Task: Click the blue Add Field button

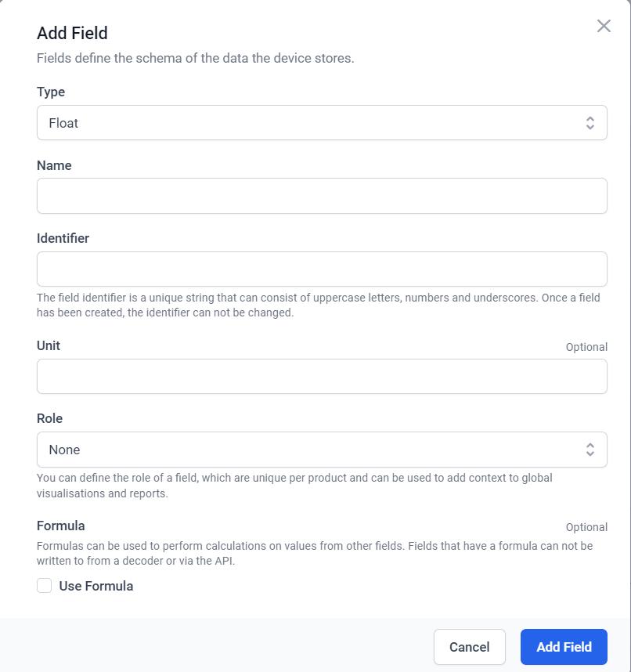Action: point(564,647)
